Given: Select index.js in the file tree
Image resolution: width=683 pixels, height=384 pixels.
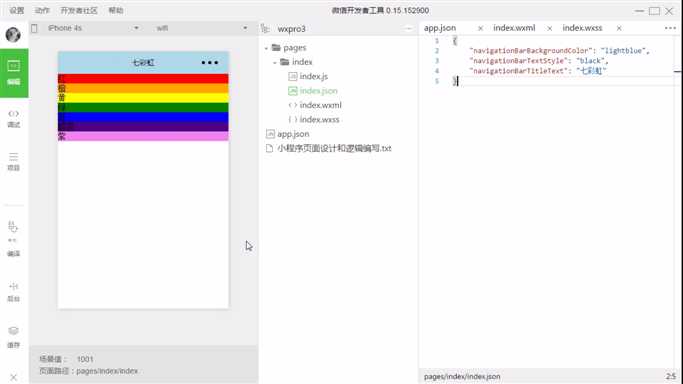Looking at the screenshot, I should (x=314, y=77).
